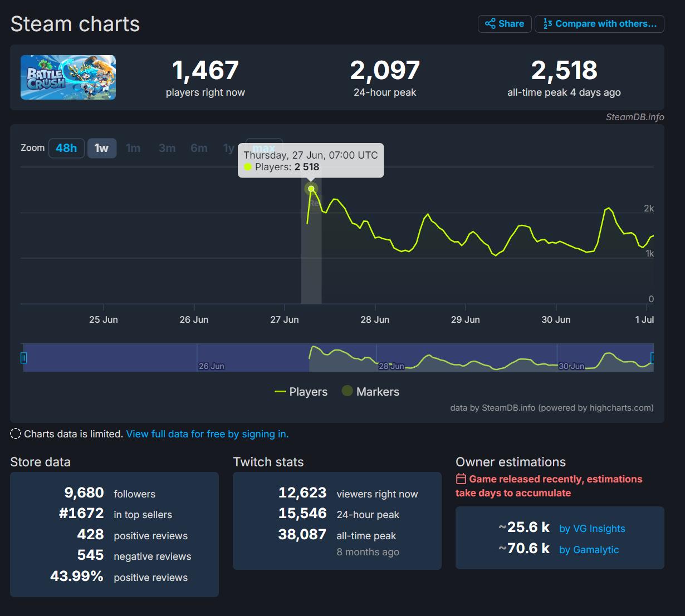Choose the 3m zoom option
This screenshot has height=616, width=685.
click(x=167, y=148)
